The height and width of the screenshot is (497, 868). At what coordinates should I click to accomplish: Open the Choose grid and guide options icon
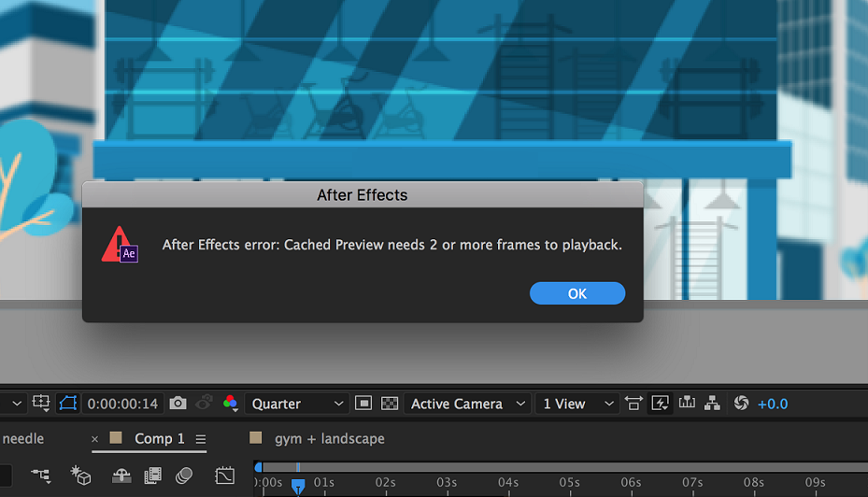[41, 404]
